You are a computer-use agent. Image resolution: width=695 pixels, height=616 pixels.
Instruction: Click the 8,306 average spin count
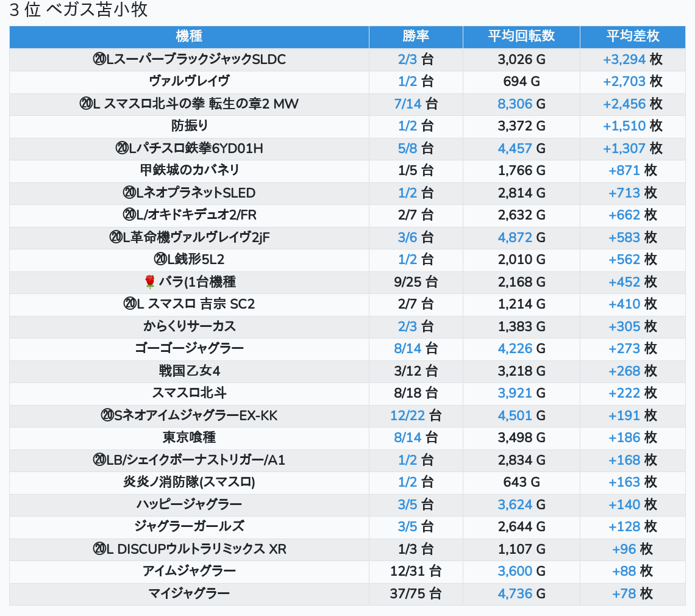coord(515,104)
